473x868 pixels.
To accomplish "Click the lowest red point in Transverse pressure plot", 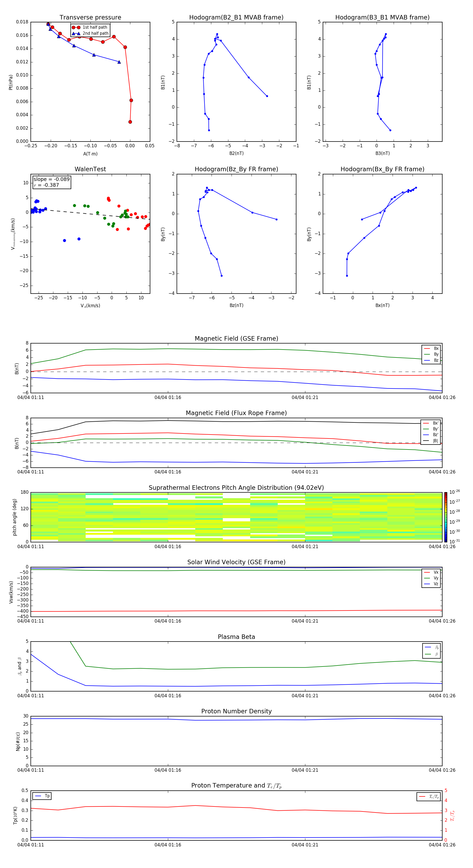I will tap(130, 122).
